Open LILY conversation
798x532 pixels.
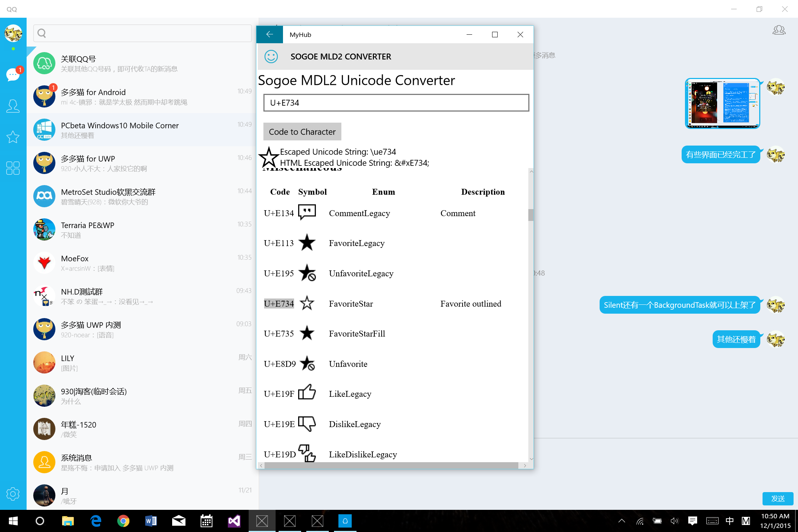click(x=143, y=362)
